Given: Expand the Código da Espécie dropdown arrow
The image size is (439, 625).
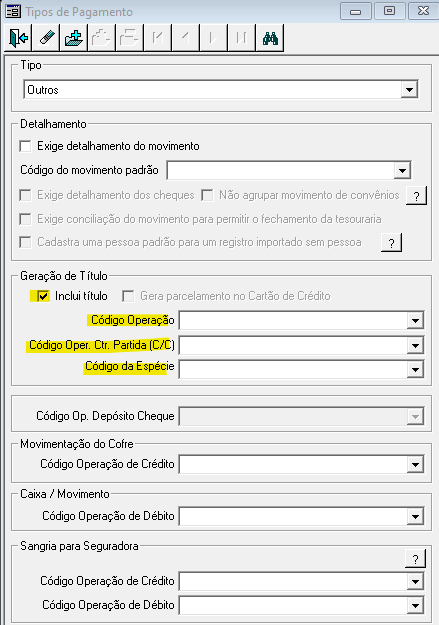Looking at the screenshot, I should click(415, 369).
